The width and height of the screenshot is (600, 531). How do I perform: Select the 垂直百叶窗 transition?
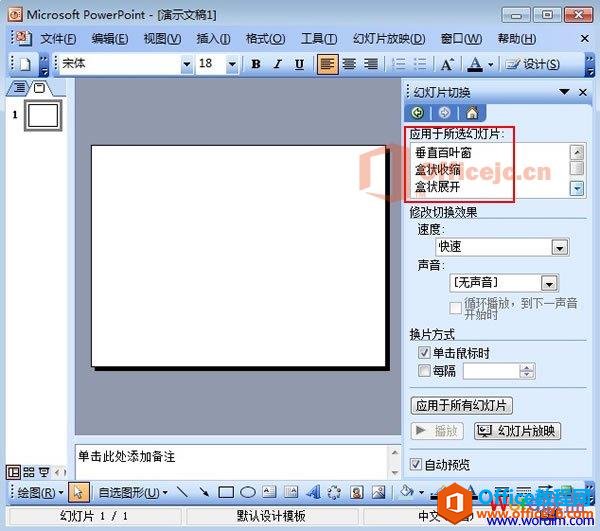coord(443,153)
